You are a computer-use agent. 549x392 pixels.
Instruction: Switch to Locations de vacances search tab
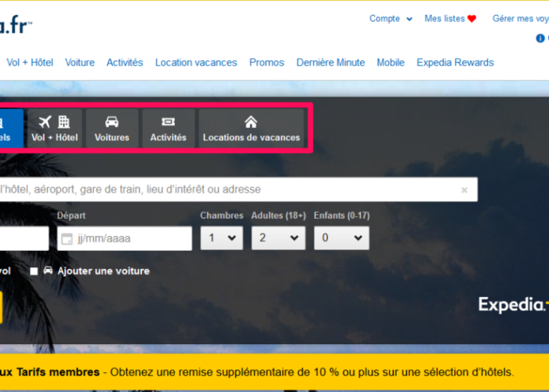[252, 129]
